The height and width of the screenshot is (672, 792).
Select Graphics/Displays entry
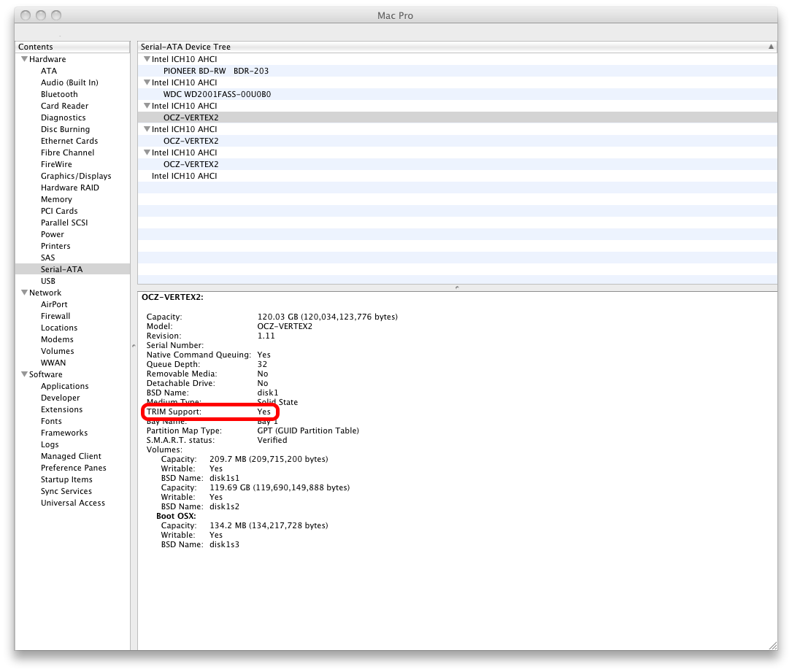(76, 176)
